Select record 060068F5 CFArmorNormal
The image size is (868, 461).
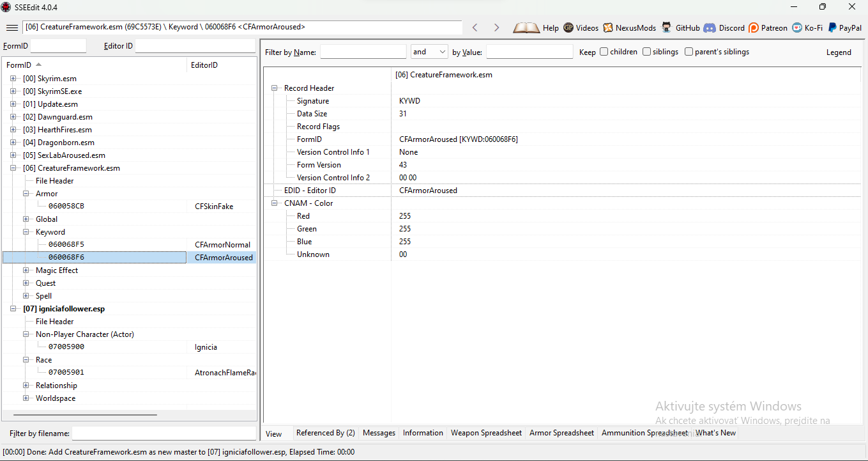tap(129, 245)
